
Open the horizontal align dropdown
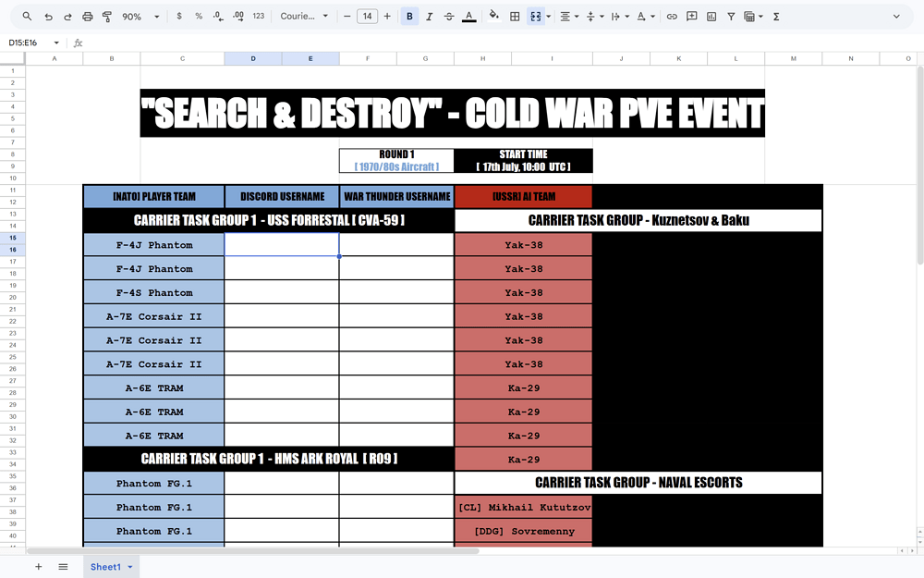(568, 17)
